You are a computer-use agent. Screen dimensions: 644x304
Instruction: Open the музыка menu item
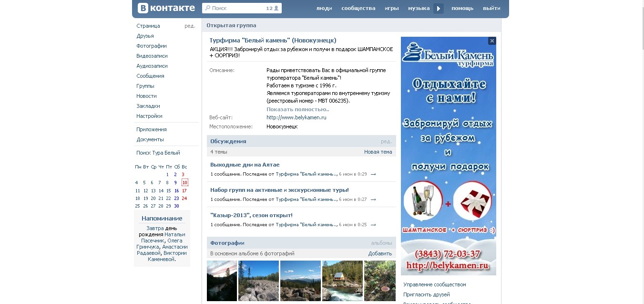click(x=419, y=8)
